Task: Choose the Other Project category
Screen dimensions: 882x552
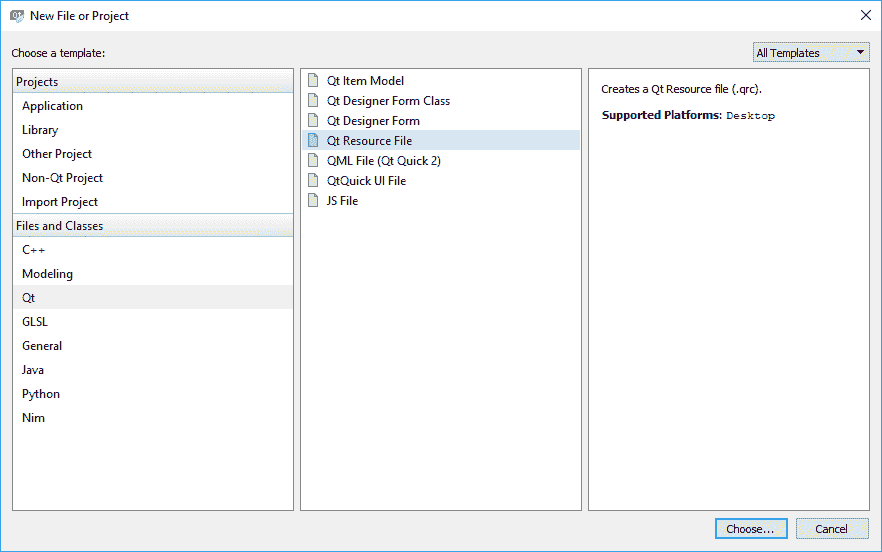Action: (x=57, y=154)
